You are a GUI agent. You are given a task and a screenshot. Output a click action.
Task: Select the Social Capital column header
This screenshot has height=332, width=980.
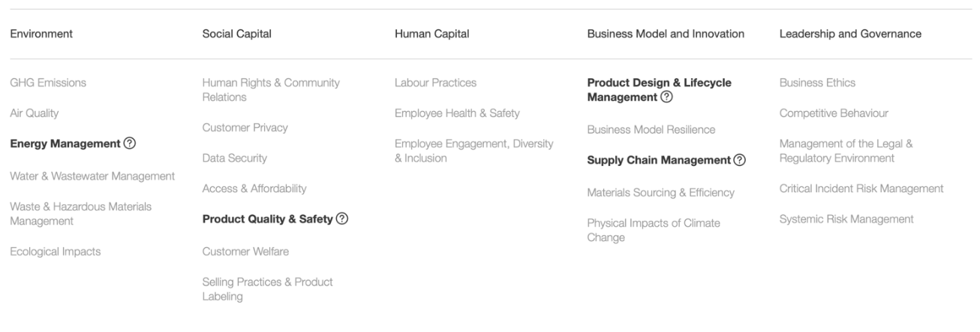(x=236, y=34)
